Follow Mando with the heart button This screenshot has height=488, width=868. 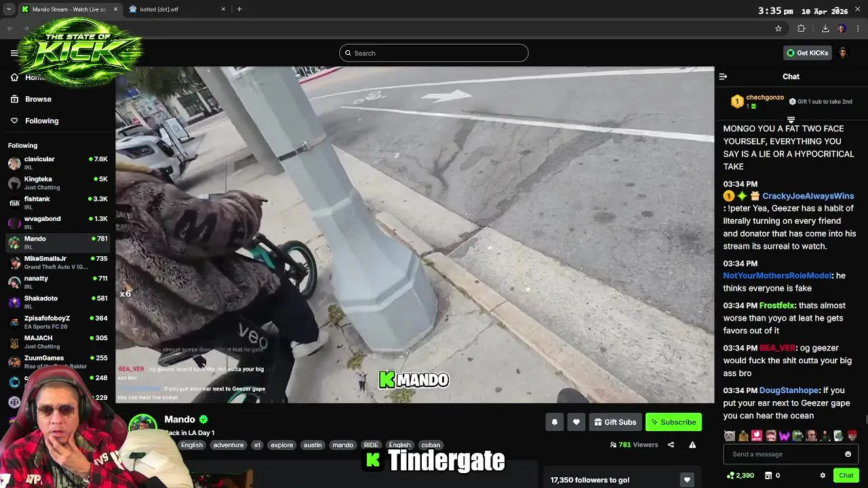click(x=576, y=422)
